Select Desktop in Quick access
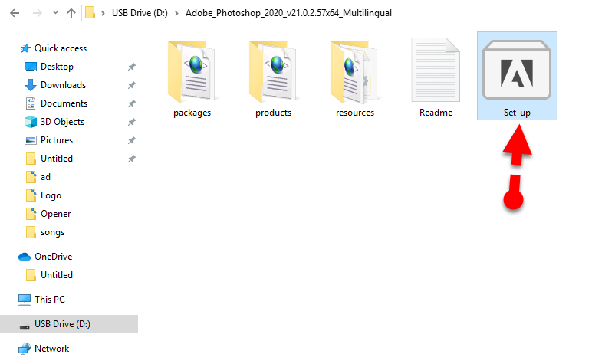Image resolution: width=615 pixels, height=364 pixels. coord(58,67)
